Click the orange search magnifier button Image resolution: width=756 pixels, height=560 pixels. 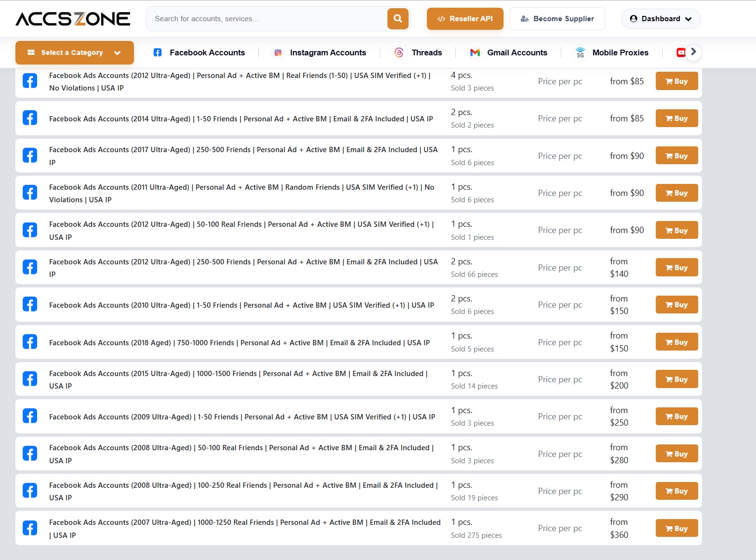398,19
